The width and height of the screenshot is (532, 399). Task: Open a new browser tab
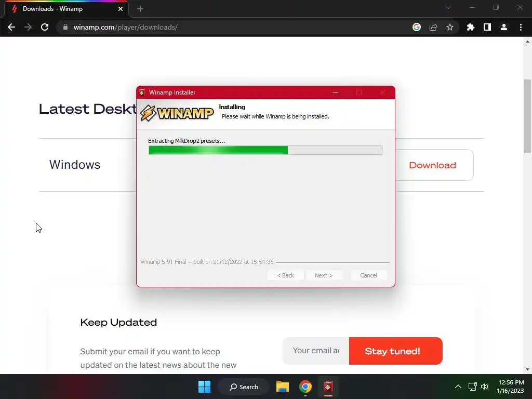coord(140,9)
